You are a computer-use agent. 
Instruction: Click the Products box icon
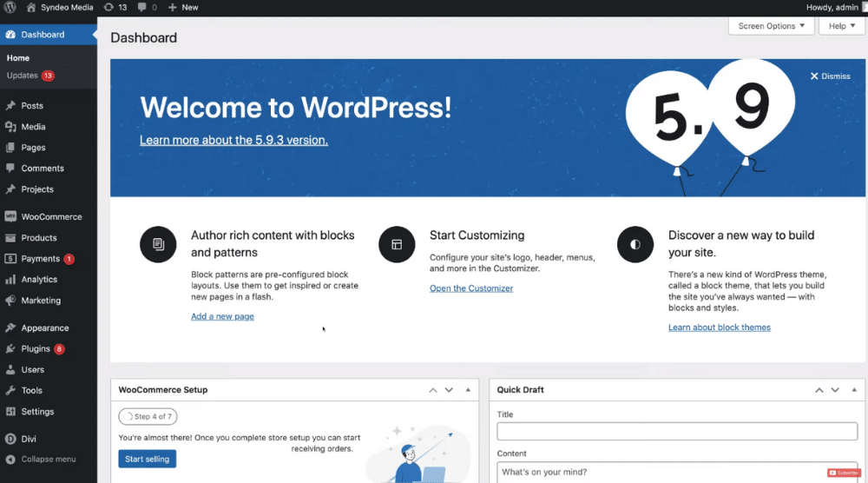click(x=10, y=238)
